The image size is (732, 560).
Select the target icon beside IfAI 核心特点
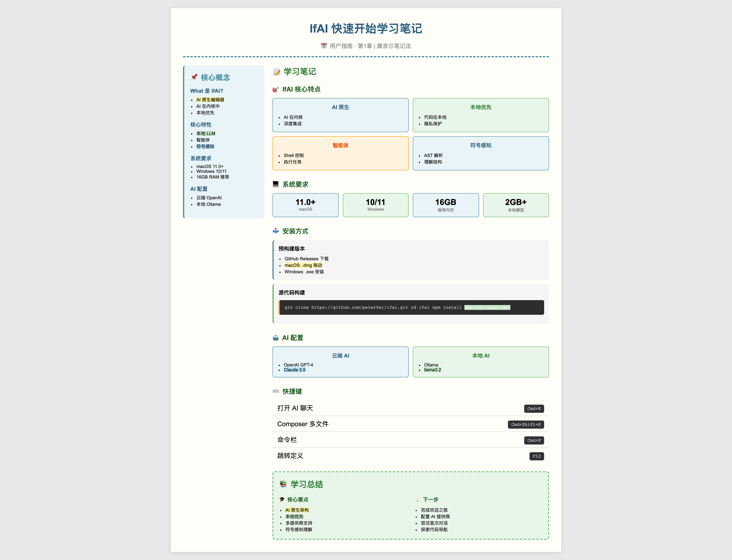[x=275, y=89]
